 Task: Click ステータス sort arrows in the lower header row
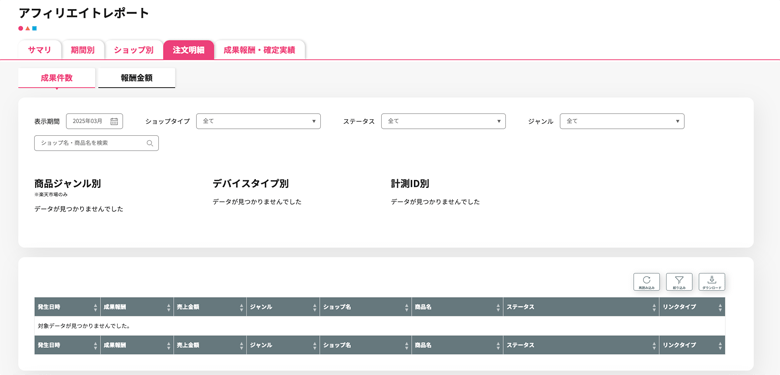(x=654, y=346)
